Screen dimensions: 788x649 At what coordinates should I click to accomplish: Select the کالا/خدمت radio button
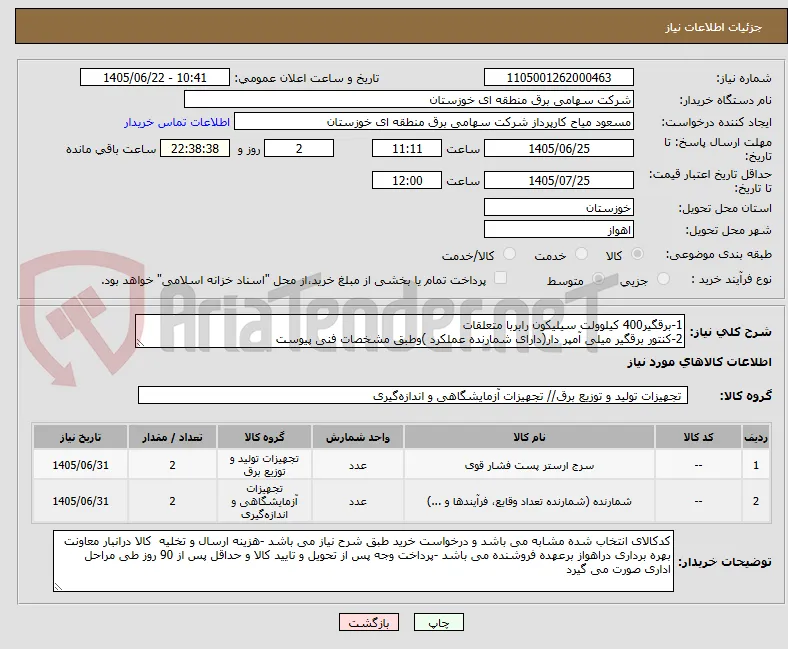point(510,254)
